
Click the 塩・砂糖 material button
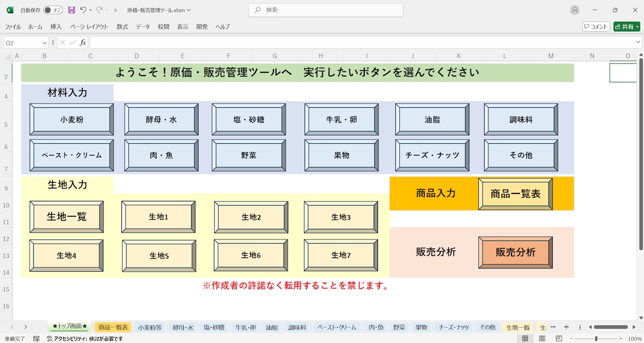(249, 119)
